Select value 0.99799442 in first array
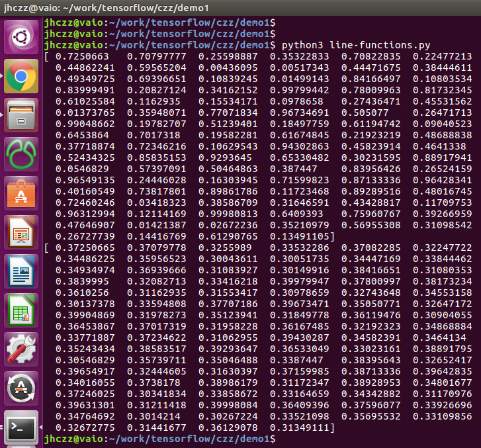 300,90
